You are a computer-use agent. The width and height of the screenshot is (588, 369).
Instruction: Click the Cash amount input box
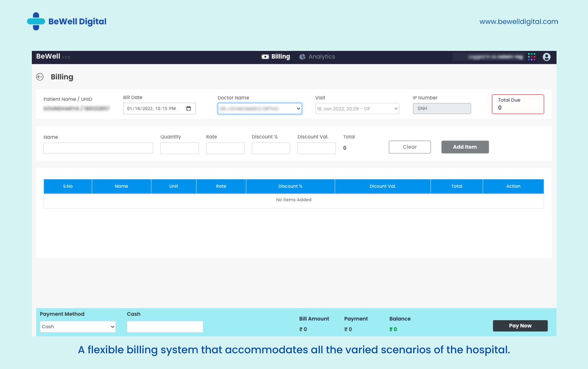(165, 327)
